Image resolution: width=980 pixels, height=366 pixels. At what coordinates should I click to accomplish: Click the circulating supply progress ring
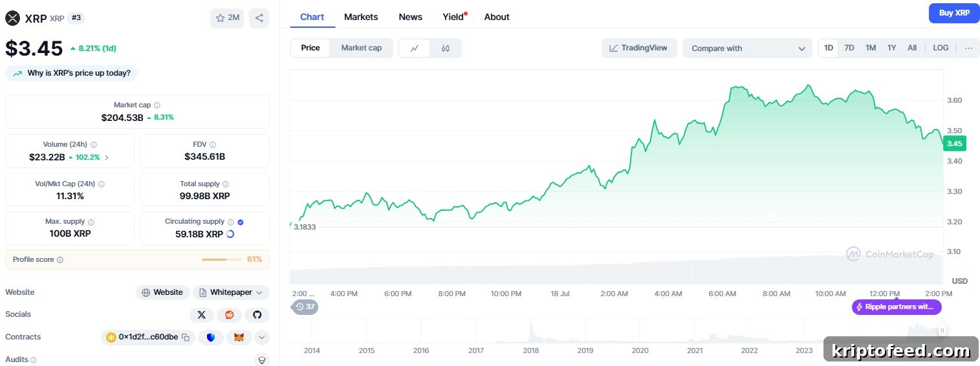pyautogui.click(x=230, y=234)
